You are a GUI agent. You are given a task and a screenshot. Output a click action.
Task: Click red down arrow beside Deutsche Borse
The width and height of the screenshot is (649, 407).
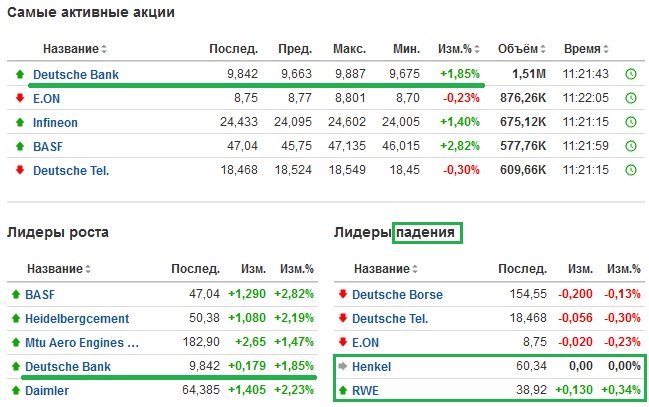coord(343,294)
